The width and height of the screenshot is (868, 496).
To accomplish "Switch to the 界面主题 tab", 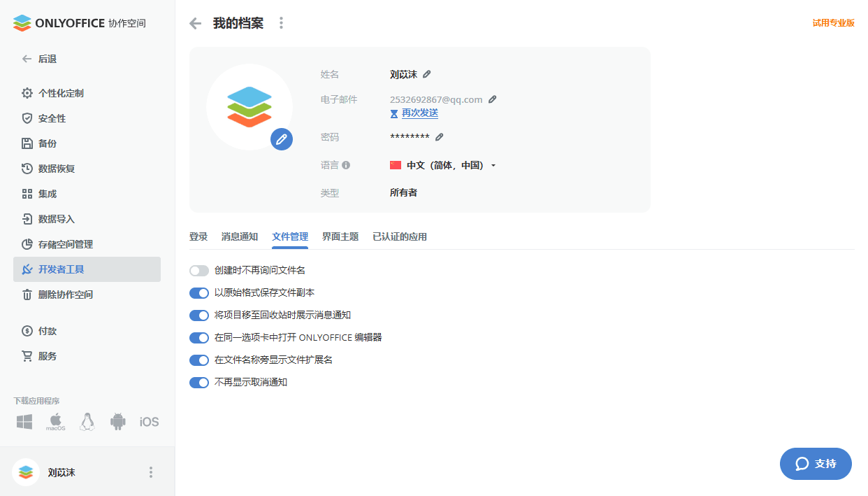I will [340, 236].
